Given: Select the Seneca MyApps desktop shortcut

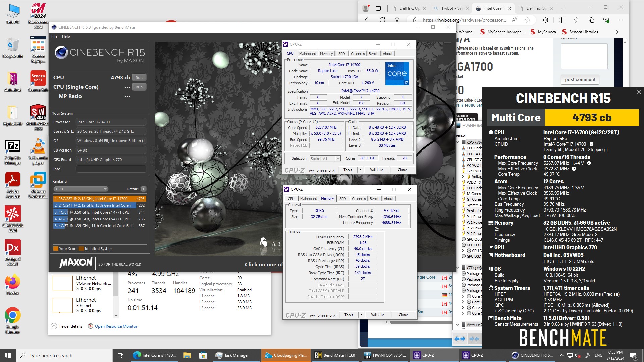Looking at the screenshot, I should tap(38, 50).
